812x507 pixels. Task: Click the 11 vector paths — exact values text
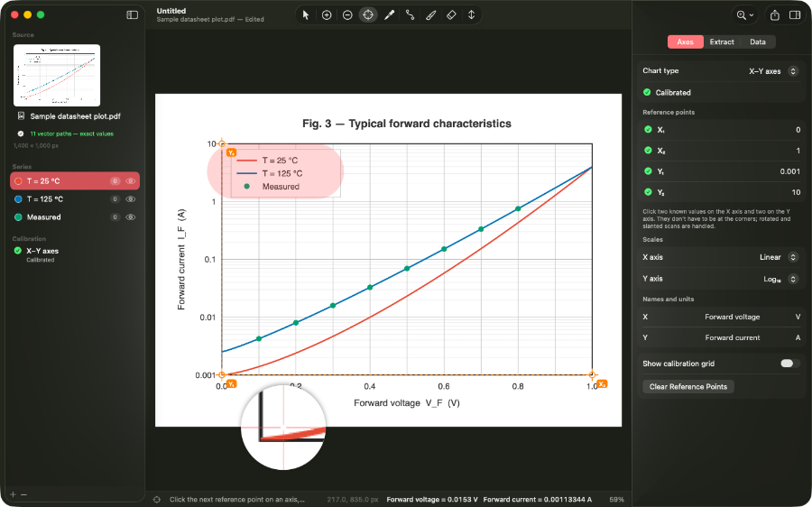(71, 134)
